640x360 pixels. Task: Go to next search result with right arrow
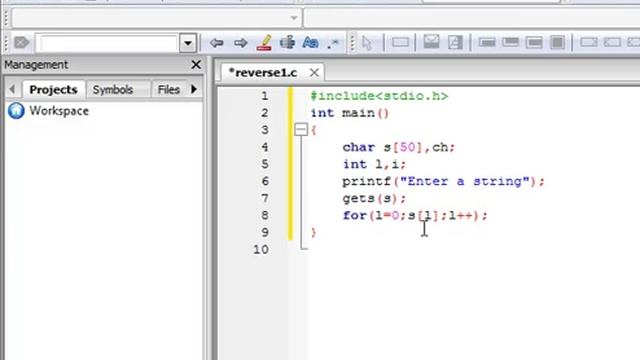point(241,42)
